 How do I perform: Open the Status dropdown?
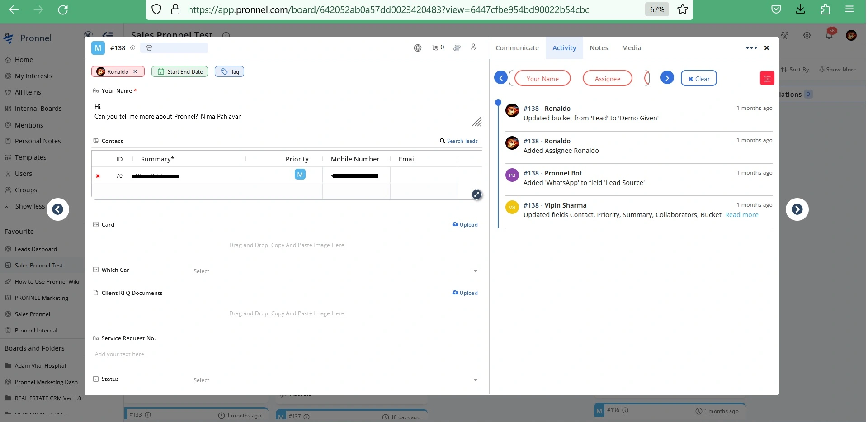coord(335,380)
